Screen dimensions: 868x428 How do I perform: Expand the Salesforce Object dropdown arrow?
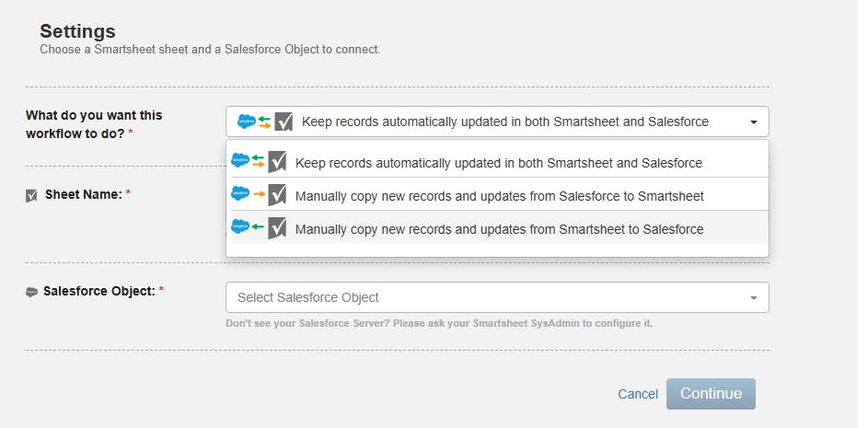click(x=754, y=298)
